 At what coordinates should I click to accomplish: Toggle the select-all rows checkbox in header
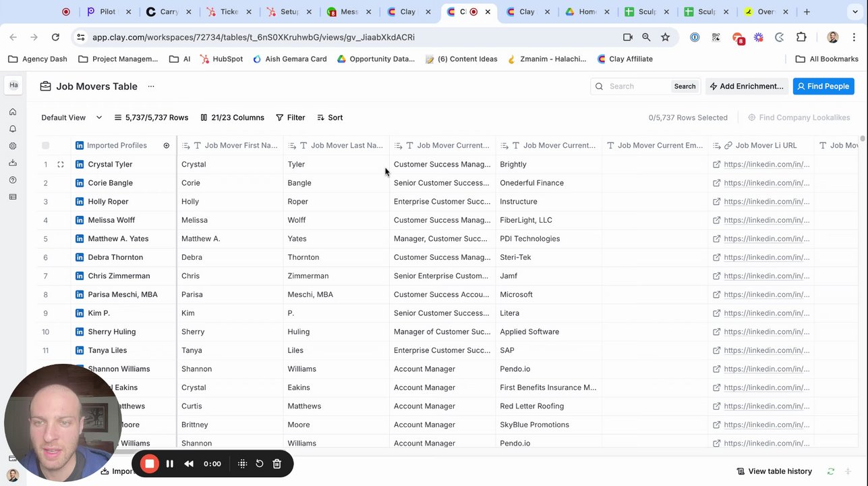click(x=45, y=145)
